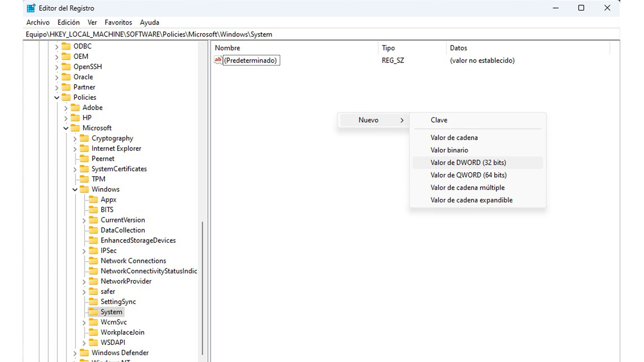Collapse the Windows key
This screenshot has width=644, height=362.
pyautogui.click(x=75, y=190)
